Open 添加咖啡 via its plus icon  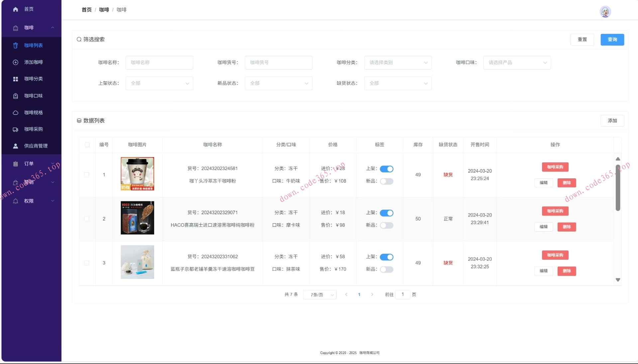click(x=15, y=62)
